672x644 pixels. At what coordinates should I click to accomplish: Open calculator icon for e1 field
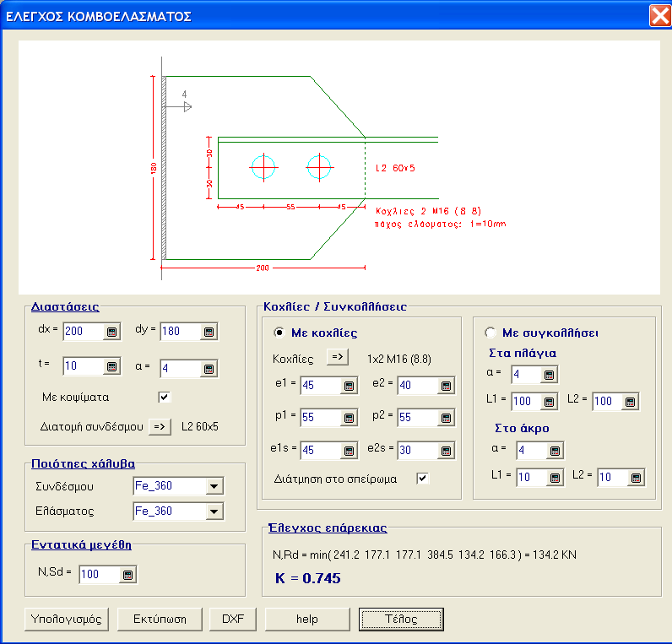coord(349,386)
